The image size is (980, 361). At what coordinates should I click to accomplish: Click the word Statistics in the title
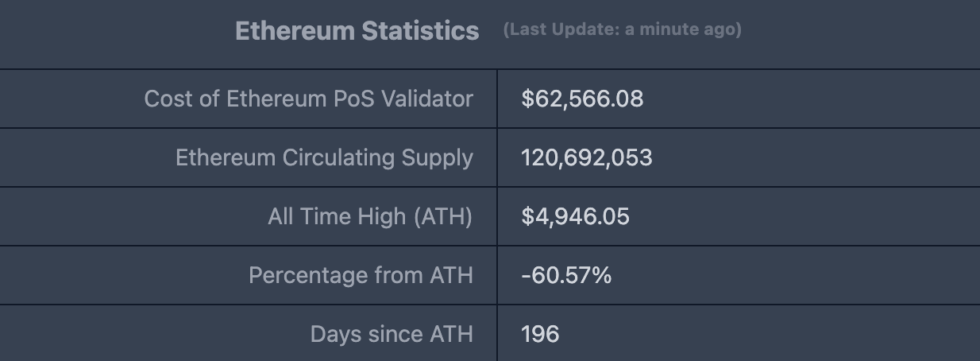pos(420,31)
